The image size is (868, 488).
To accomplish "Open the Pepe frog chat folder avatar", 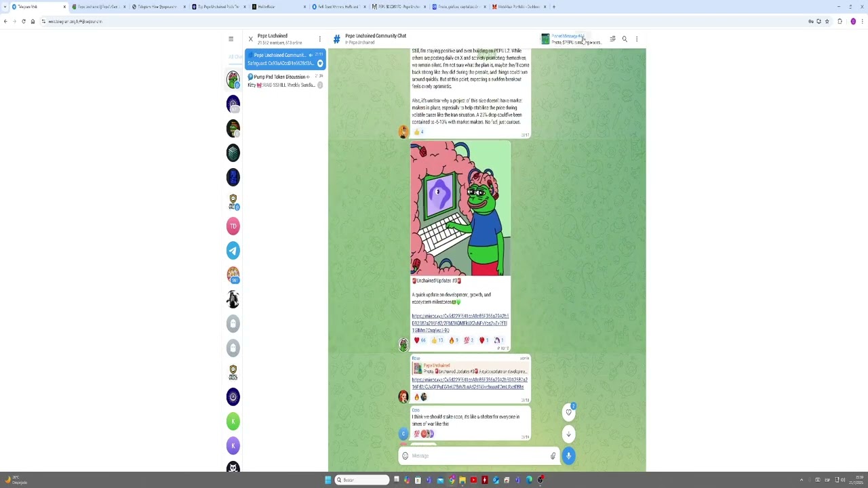I will click(233, 79).
